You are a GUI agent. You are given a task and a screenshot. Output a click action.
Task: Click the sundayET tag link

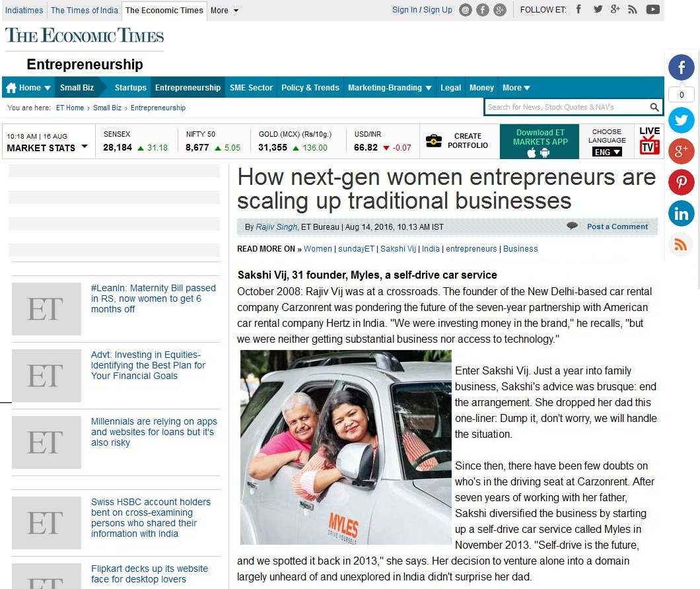point(356,249)
